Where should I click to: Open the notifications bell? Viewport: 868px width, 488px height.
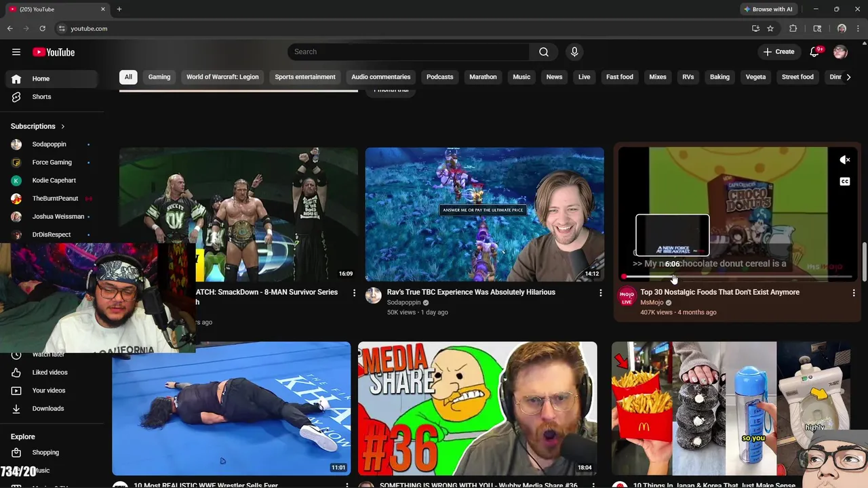click(x=815, y=52)
